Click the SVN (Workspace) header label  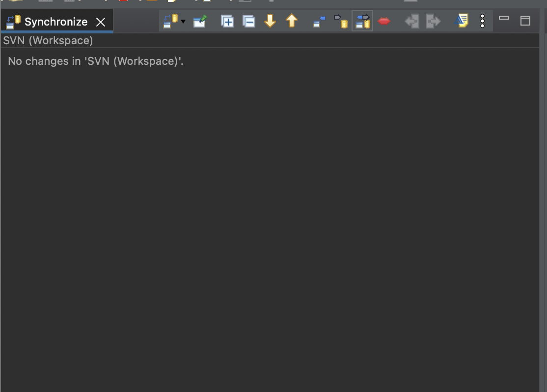pyautogui.click(x=48, y=40)
